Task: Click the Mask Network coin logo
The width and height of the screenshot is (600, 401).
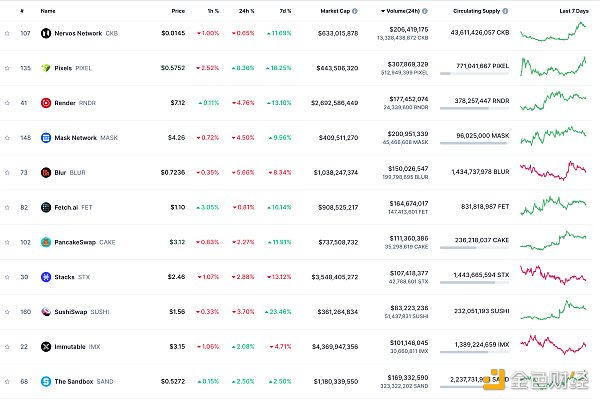Action: [46, 137]
